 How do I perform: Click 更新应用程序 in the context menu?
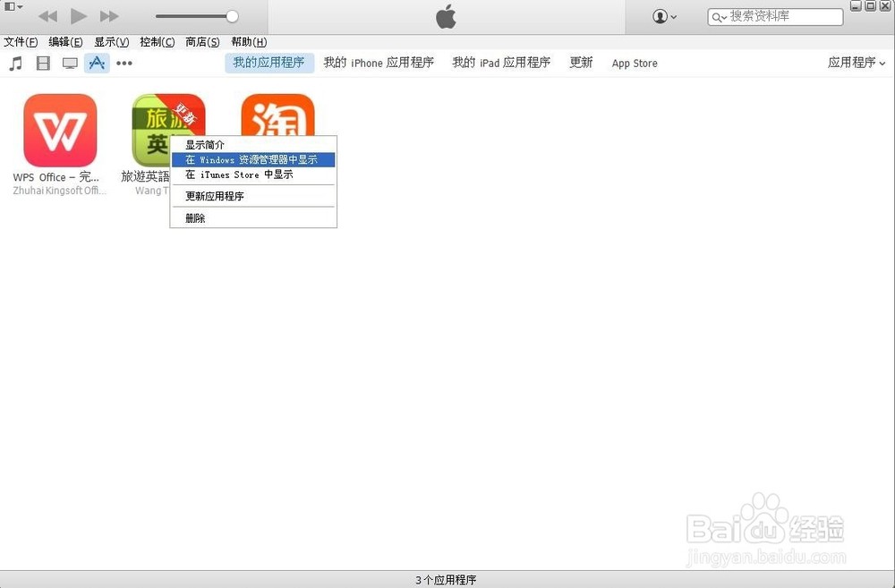point(215,196)
